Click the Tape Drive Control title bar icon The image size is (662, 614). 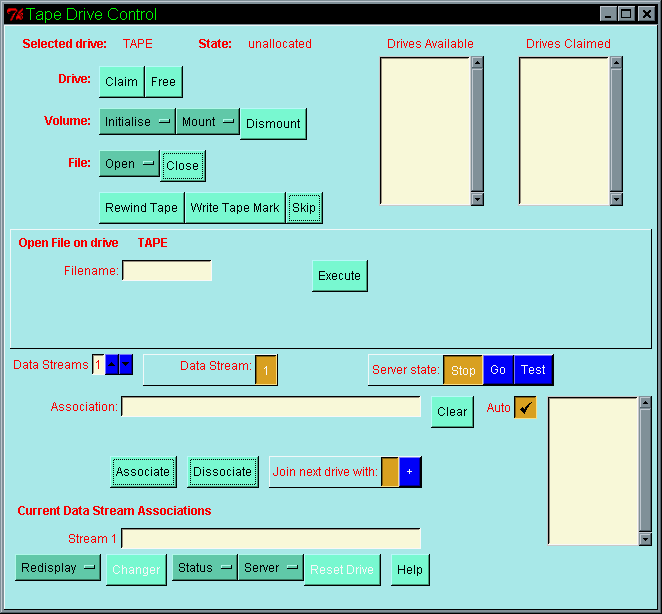(15, 14)
